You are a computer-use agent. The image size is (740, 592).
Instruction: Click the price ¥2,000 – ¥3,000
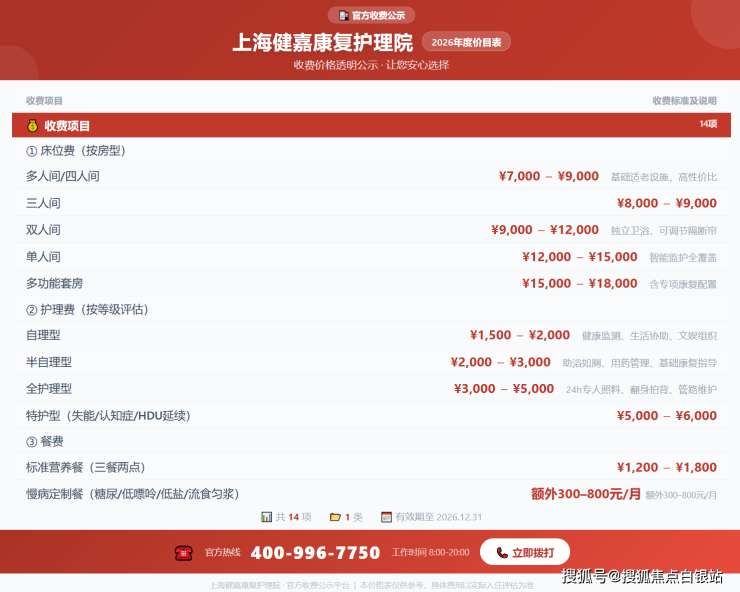[x=501, y=362]
